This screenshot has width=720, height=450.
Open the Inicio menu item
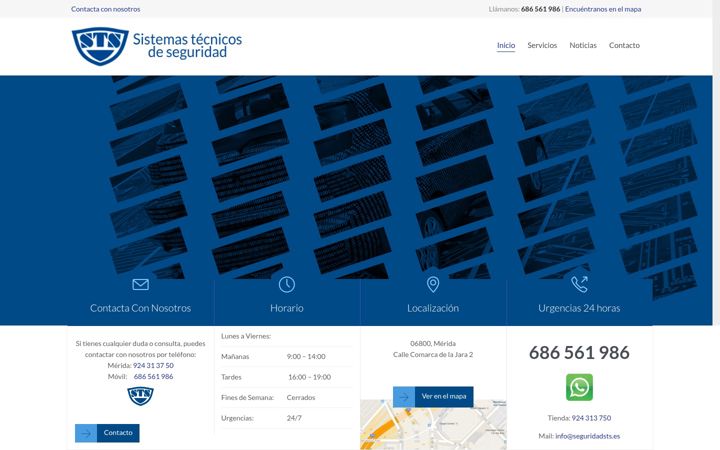pyautogui.click(x=506, y=45)
